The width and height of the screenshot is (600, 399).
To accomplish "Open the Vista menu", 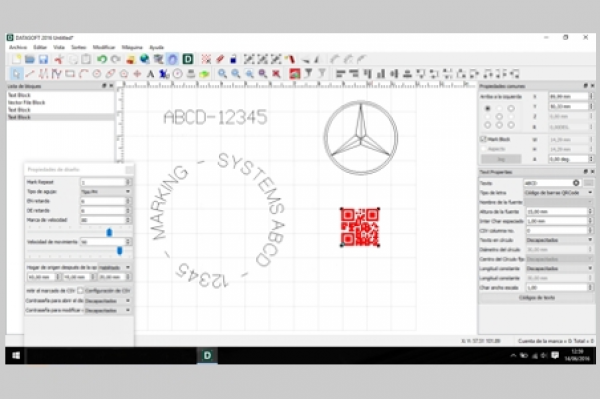I will click(x=59, y=47).
